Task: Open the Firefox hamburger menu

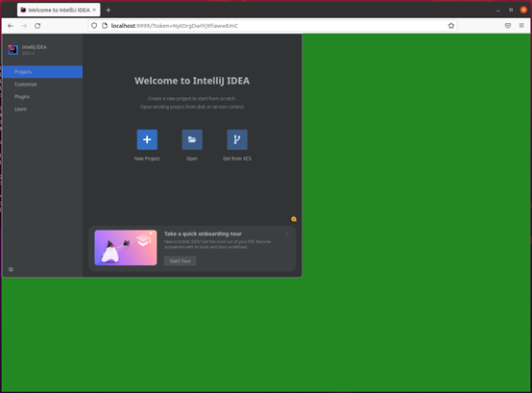Action: pyautogui.click(x=521, y=25)
